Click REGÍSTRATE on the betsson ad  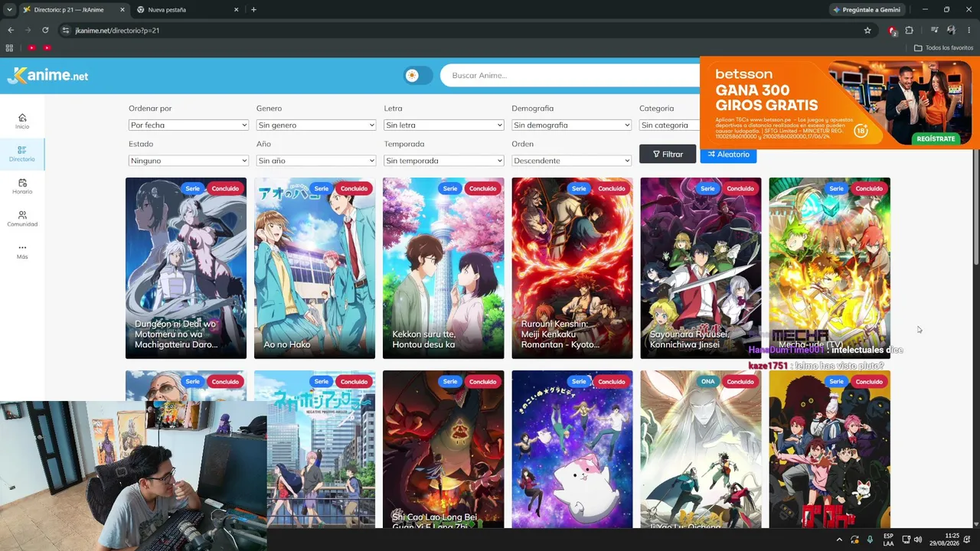coord(936,139)
